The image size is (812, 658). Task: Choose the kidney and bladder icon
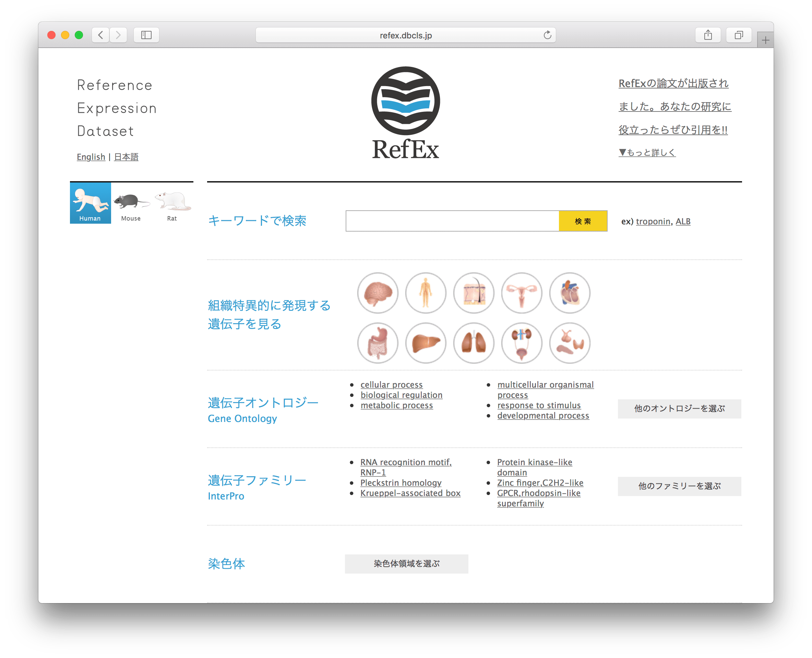pos(521,343)
